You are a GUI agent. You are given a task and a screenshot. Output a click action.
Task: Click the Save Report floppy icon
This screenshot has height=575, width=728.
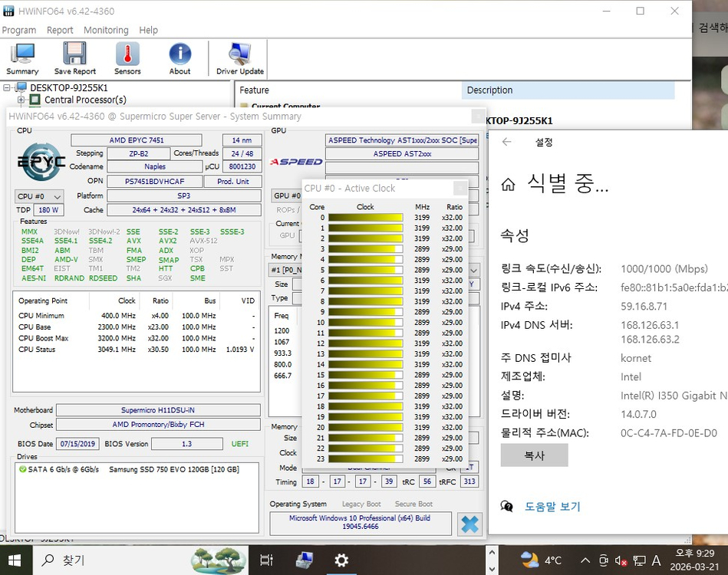[x=74, y=58]
